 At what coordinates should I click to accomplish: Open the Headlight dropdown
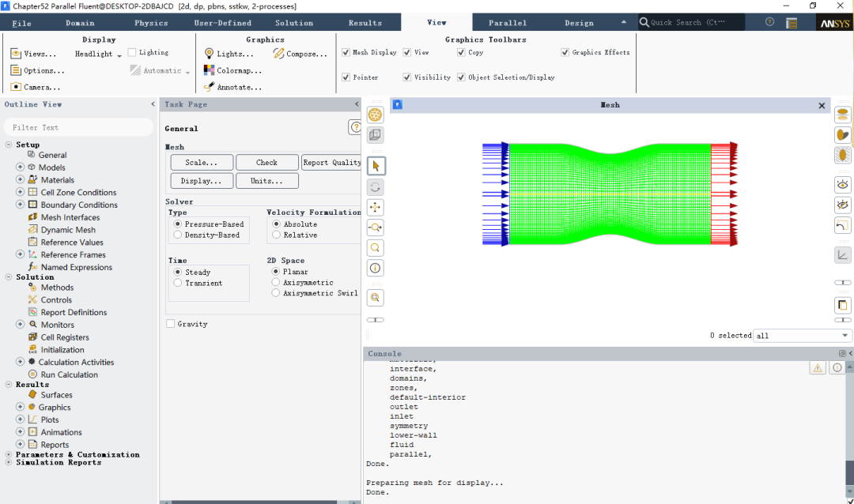(x=98, y=54)
